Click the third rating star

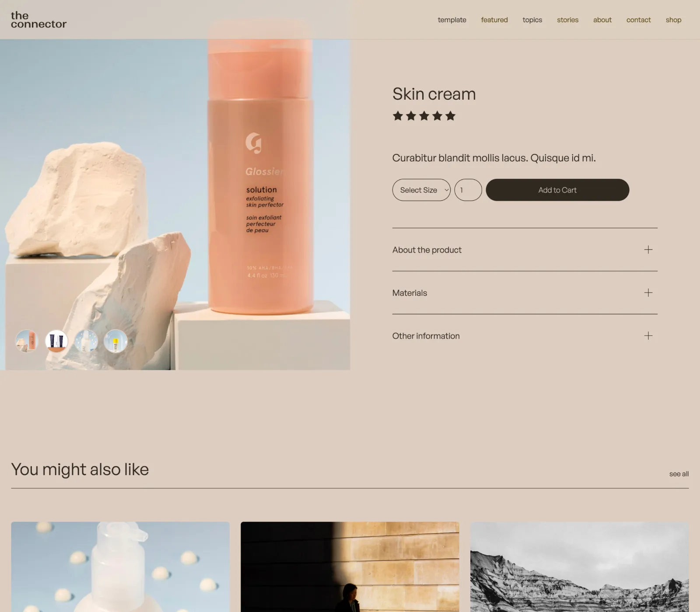coord(424,116)
